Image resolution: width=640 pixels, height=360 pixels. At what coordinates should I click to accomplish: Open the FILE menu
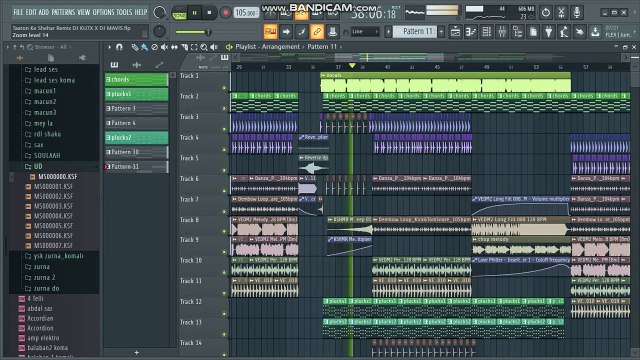[x=18, y=12]
